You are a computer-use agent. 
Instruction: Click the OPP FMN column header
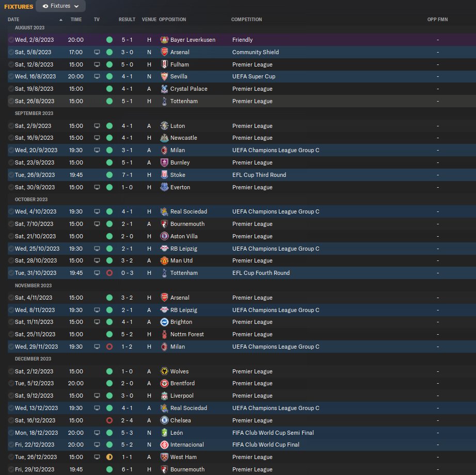[x=437, y=20]
